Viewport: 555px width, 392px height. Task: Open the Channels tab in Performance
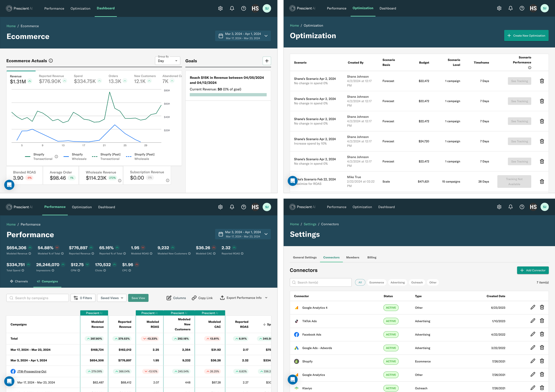[19, 281]
